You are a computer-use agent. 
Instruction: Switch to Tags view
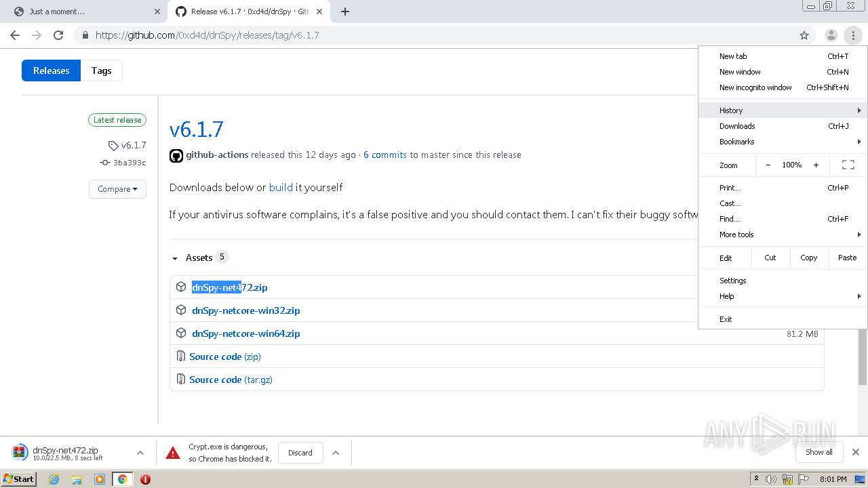coord(101,70)
